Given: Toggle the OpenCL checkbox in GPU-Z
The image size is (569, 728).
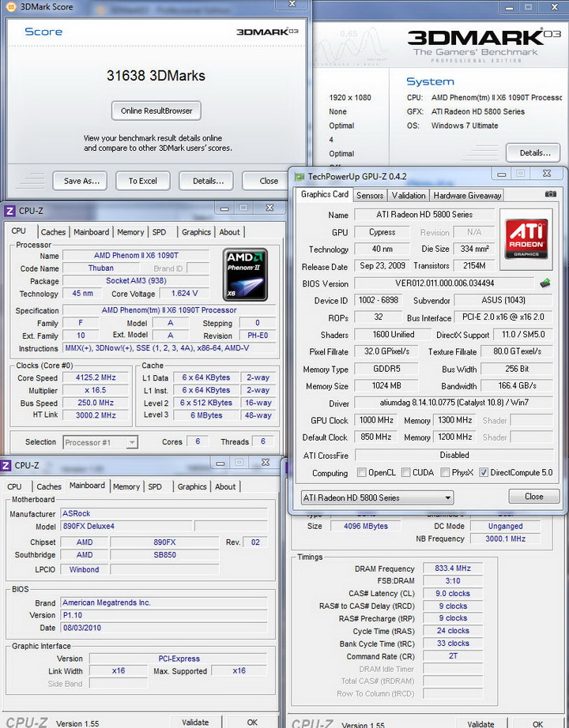Looking at the screenshot, I should point(361,472).
